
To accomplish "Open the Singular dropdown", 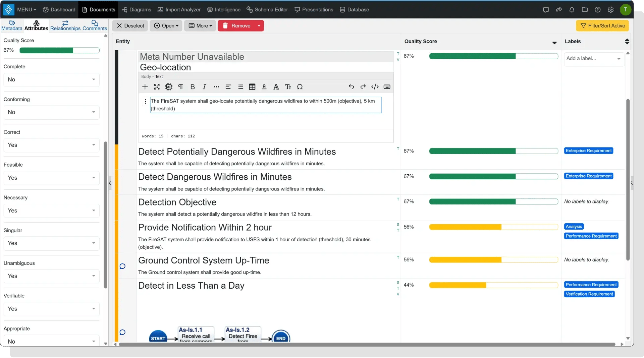I will point(52,243).
